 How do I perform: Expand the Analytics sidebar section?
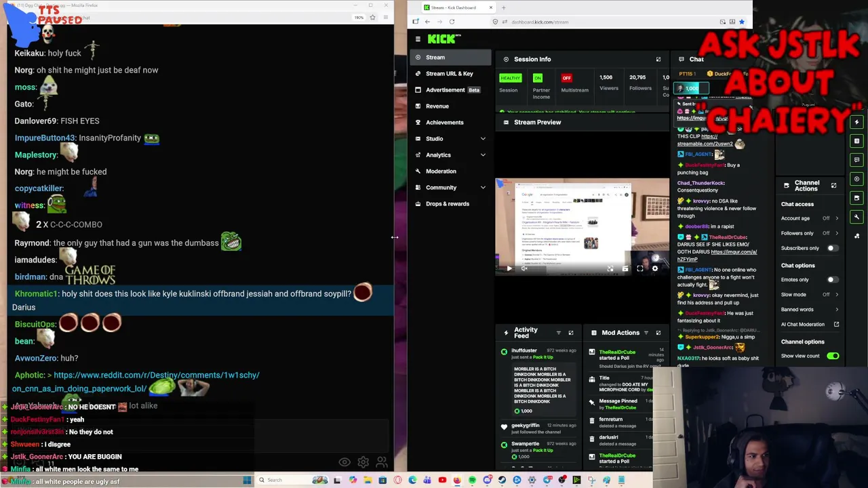tap(483, 155)
